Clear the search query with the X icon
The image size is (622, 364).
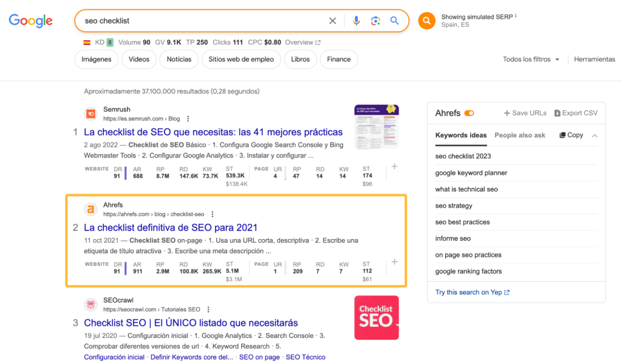(333, 21)
